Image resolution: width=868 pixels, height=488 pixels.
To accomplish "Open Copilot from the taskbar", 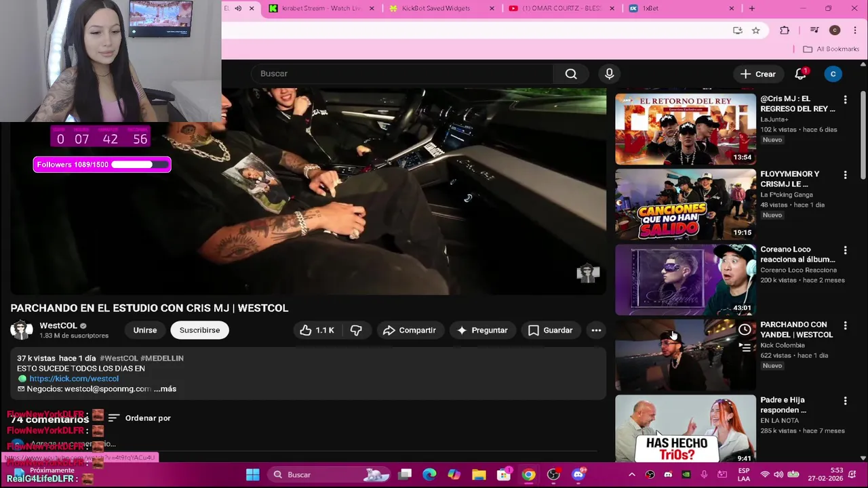I will pyautogui.click(x=454, y=474).
